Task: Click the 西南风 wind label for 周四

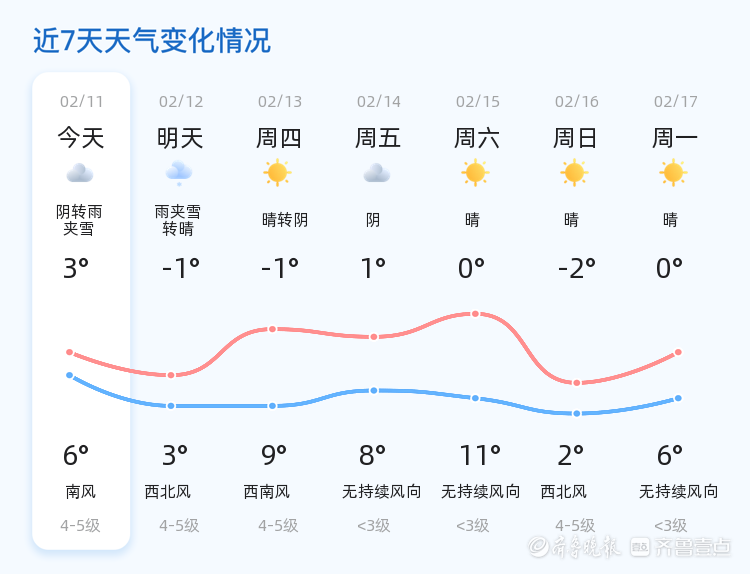Action: pyautogui.click(x=266, y=491)
